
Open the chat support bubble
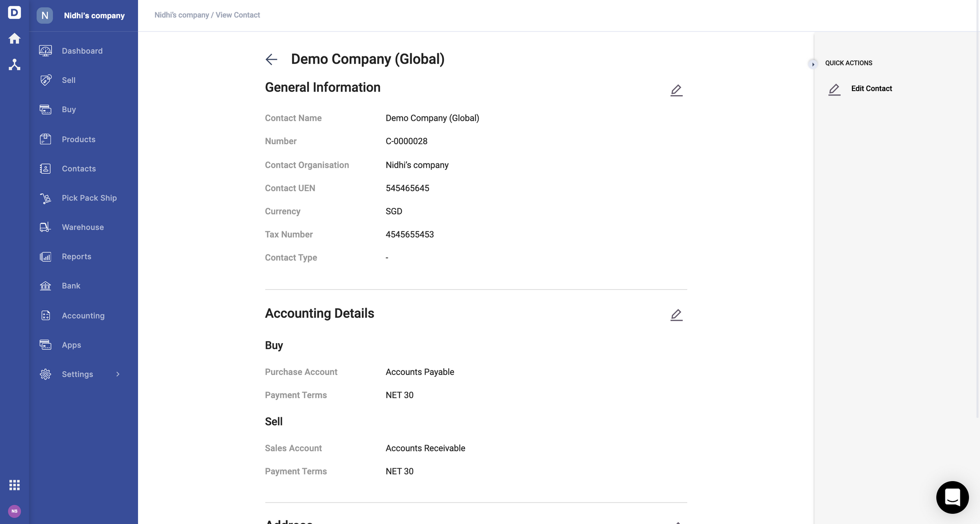952,497
